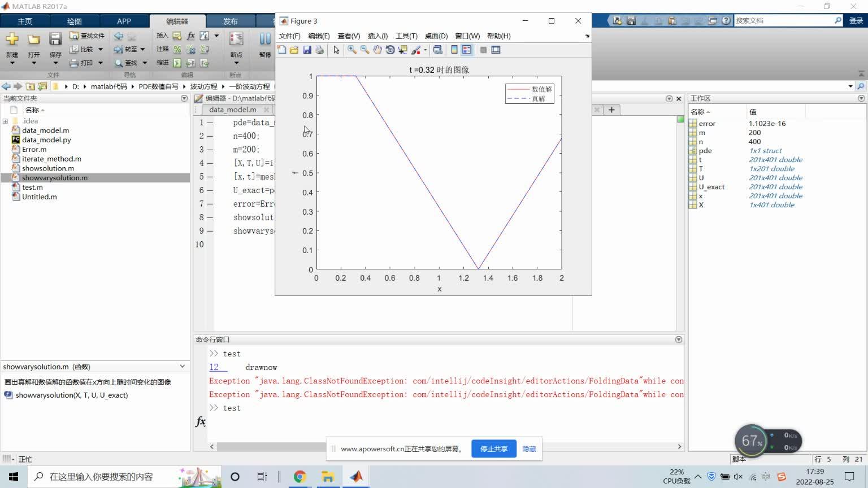Open the showvarysolution.m details panel dropdown
This screenshot has height=488, width=868.
[x=182, y=367]
